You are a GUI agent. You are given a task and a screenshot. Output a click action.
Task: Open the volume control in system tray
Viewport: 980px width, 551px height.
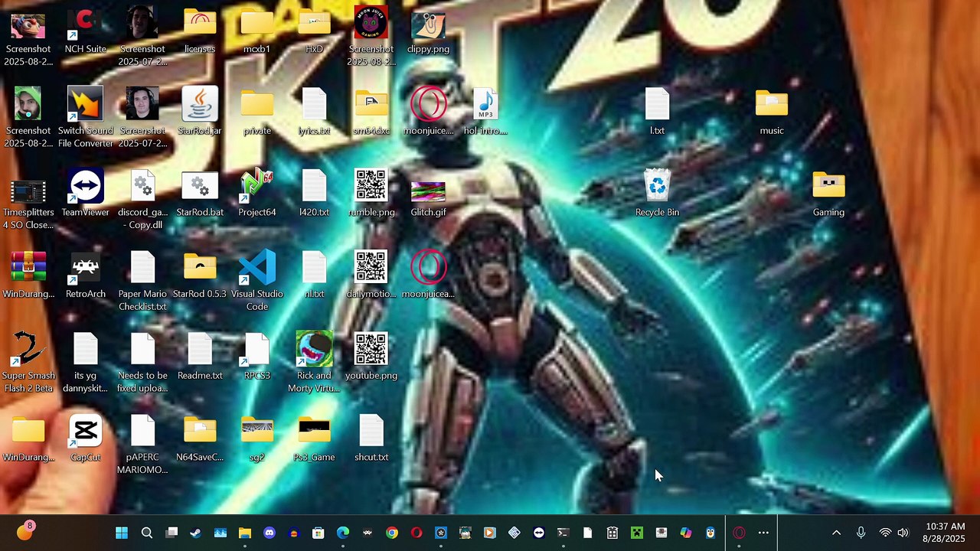point(903,533)
